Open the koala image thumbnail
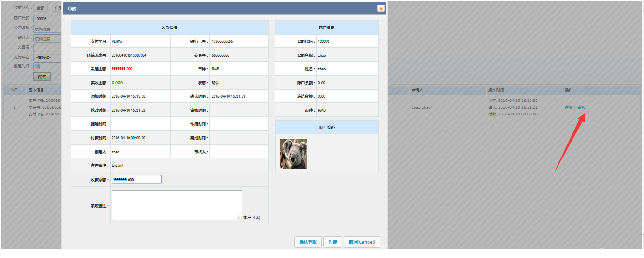 (x=294, y=154)
